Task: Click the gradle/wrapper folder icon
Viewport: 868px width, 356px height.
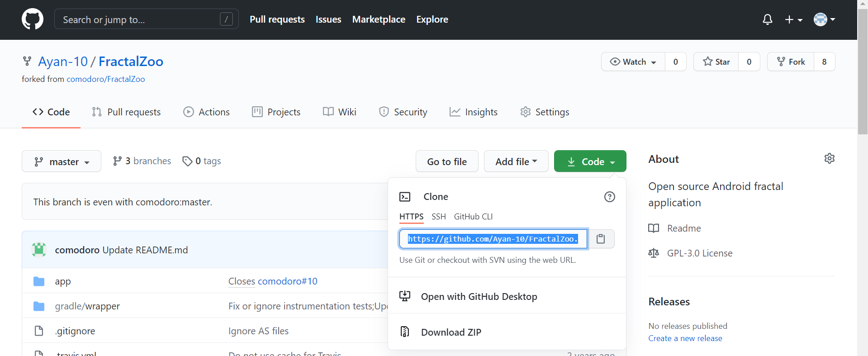Action: click(x=39, y=306)
